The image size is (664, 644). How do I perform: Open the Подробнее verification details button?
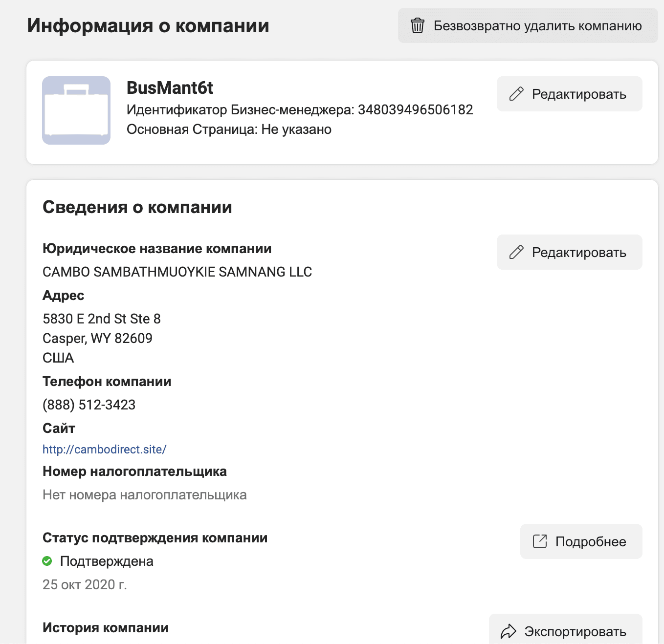click(581, 541)
